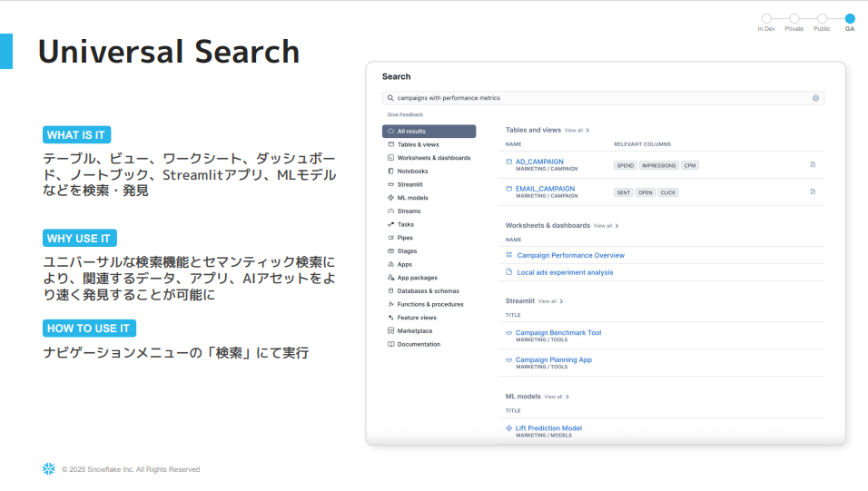Click the IMPRESSIONS column tag

(659, 165)
